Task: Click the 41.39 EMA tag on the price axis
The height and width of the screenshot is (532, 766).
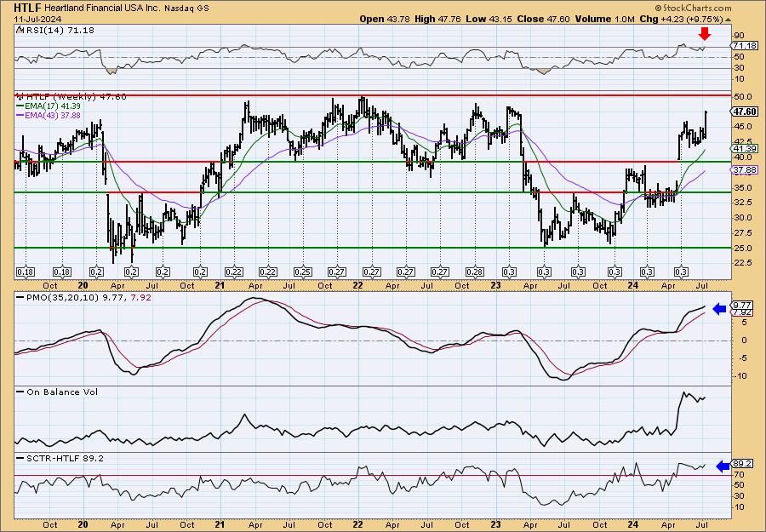Action: pos(745,148)
